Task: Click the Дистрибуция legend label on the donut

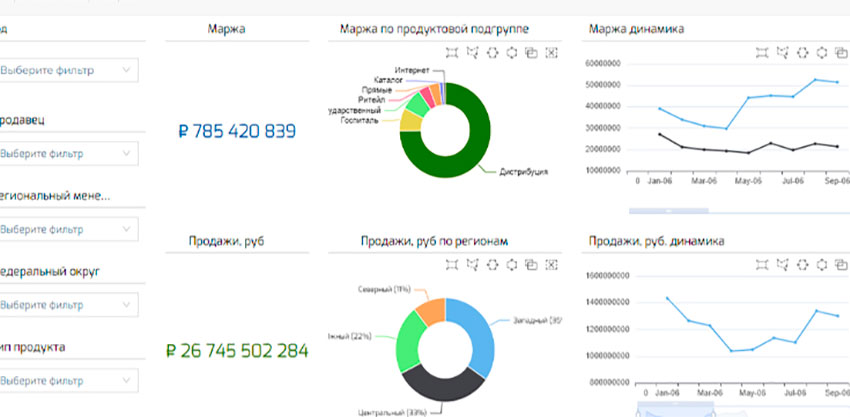Action: (x=523, y=172)
